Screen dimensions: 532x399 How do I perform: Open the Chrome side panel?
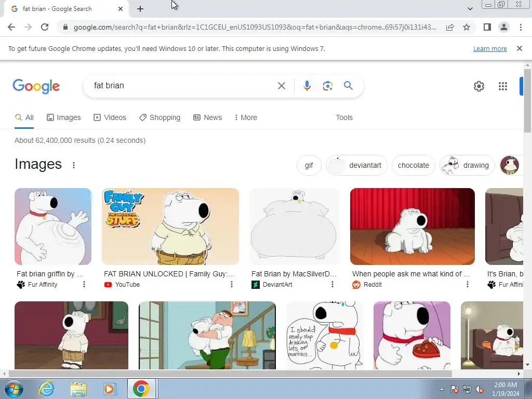(x=487, y=27)
